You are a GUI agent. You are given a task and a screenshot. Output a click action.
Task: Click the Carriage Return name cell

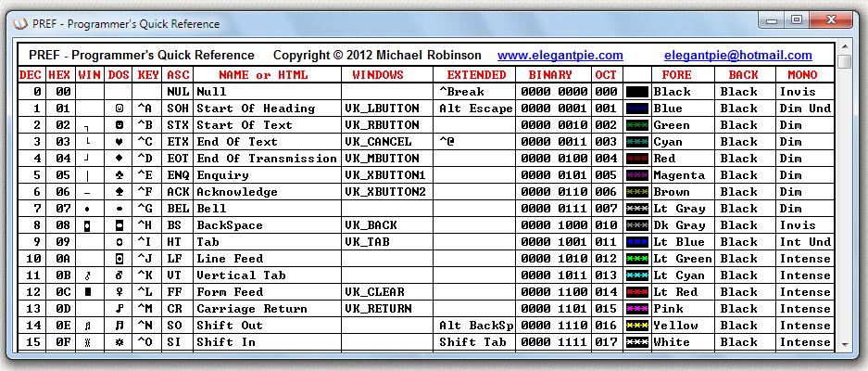point(268,309)
